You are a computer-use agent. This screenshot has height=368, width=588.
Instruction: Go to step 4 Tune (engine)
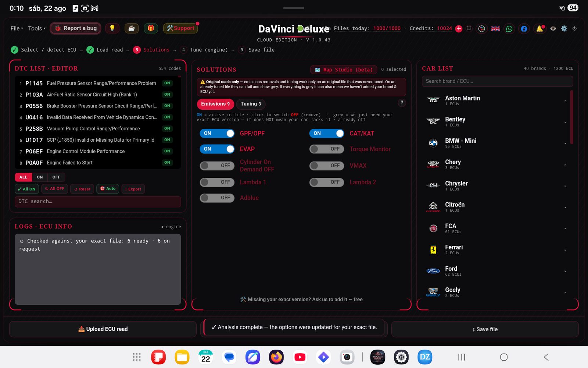pos(205,50)
